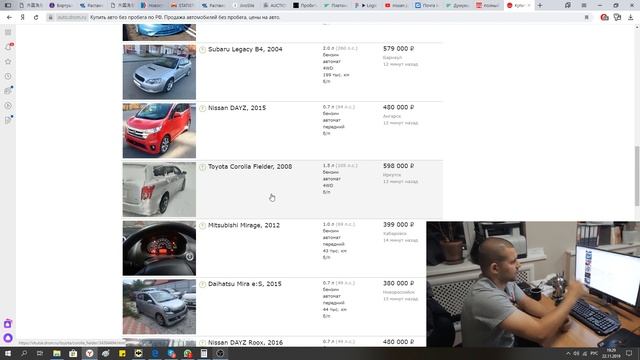Switch to the active last tab 'Купи...'
The image size is (640, 360).
tap(518, 5)
